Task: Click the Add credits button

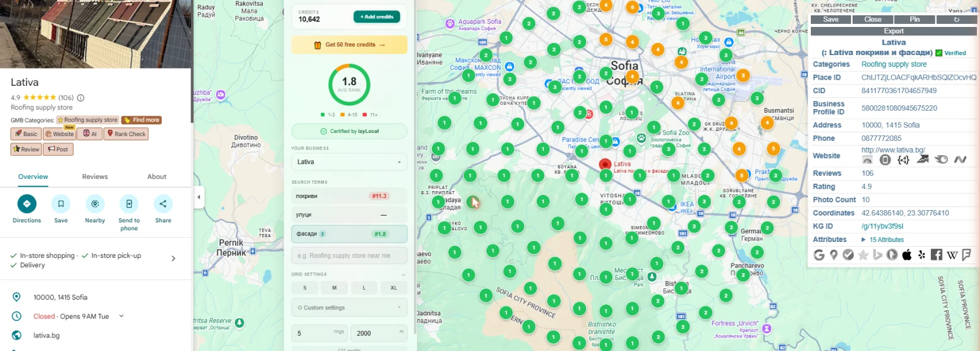Action: (377, 17)
